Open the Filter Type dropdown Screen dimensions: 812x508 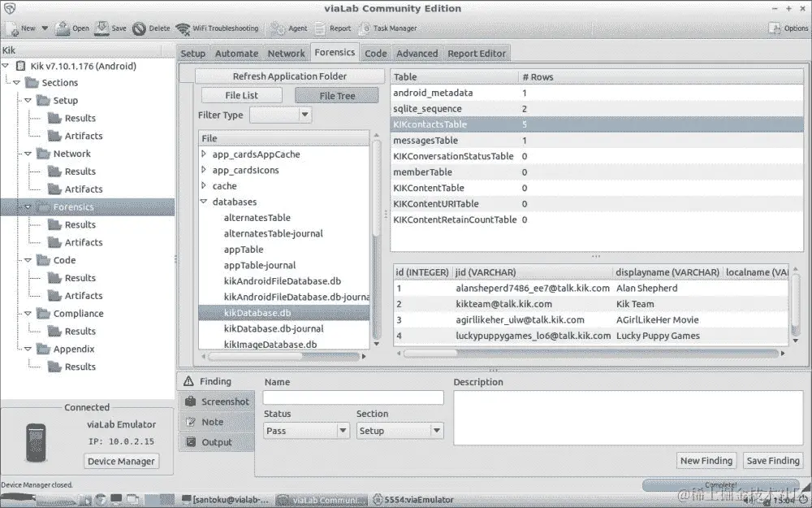(x=281, y=115)
